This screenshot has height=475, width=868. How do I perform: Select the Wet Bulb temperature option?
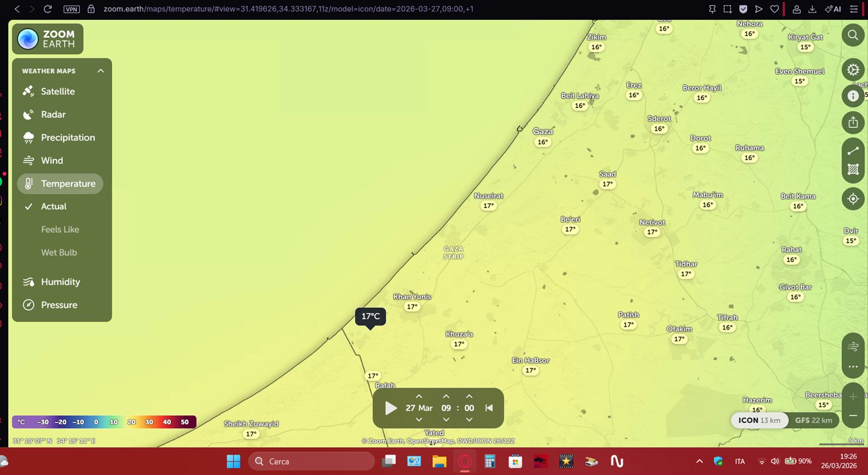60,253
